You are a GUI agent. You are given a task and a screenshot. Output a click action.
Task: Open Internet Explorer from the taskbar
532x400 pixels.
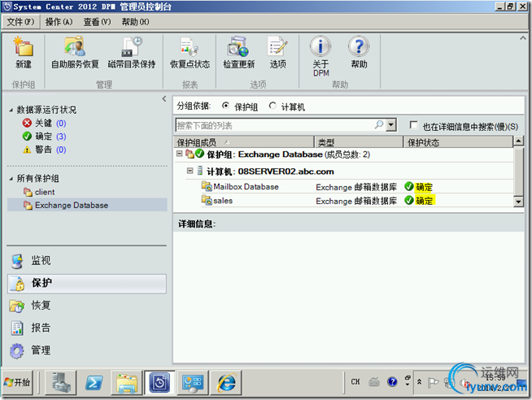pyautogui.click(x=226, y=383)
